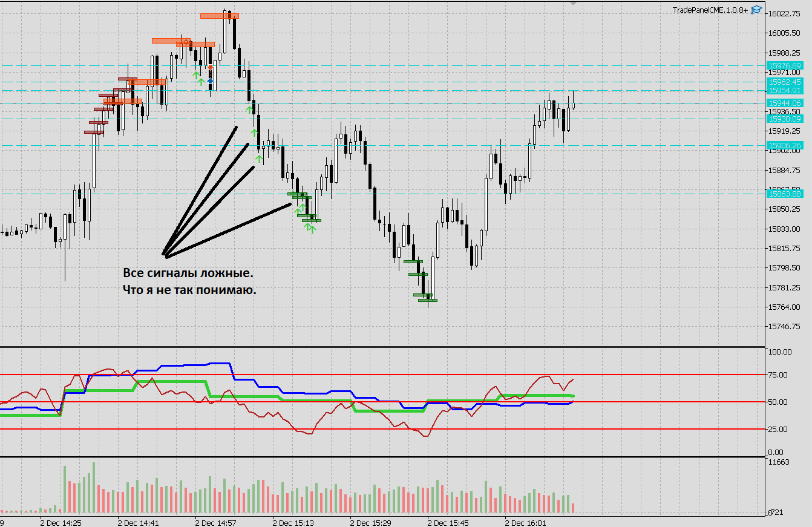Screen dimensions: 812x527
Task: Click the tallest green volume bar
Action: (x=94, y=488)
